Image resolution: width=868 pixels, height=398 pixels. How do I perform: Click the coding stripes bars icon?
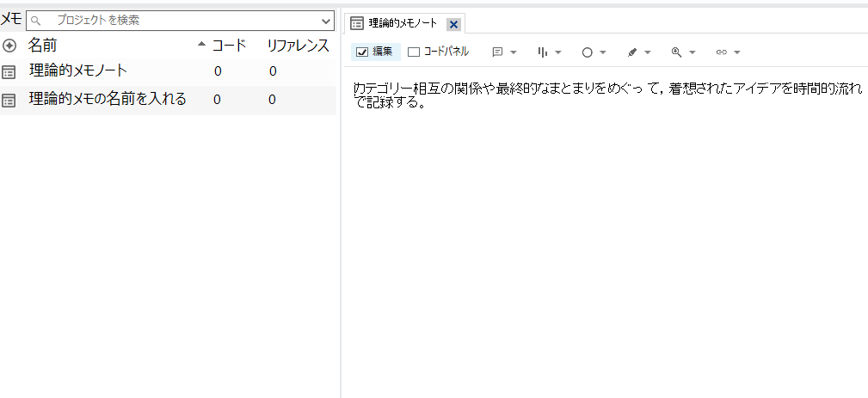pyautogui.click(x=543, y=52)
